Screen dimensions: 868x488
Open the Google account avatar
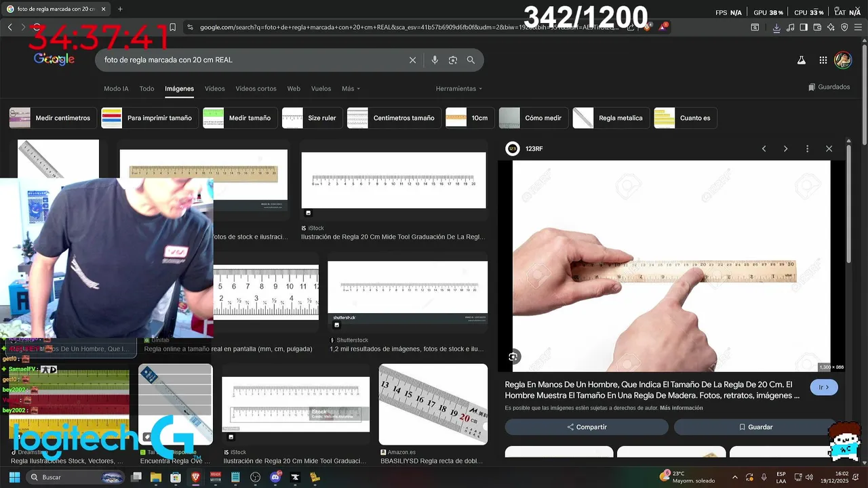coord(843,60)
